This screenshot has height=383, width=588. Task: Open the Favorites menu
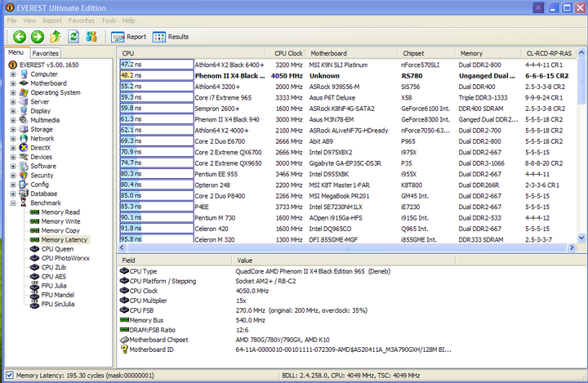point(82,20)
